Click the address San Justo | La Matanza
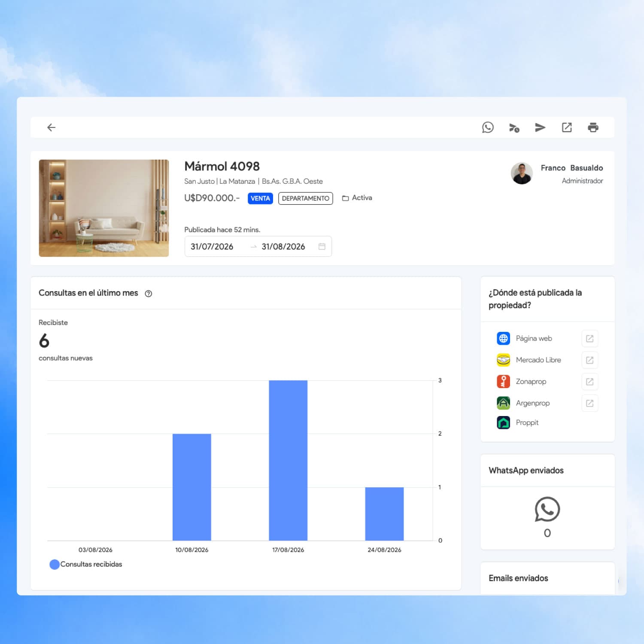 click(220, 181)
